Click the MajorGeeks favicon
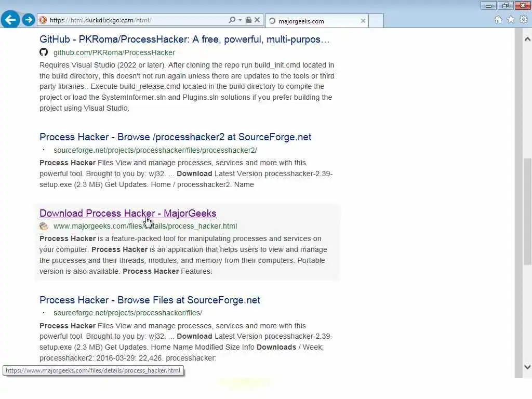 tap(44, 226)
